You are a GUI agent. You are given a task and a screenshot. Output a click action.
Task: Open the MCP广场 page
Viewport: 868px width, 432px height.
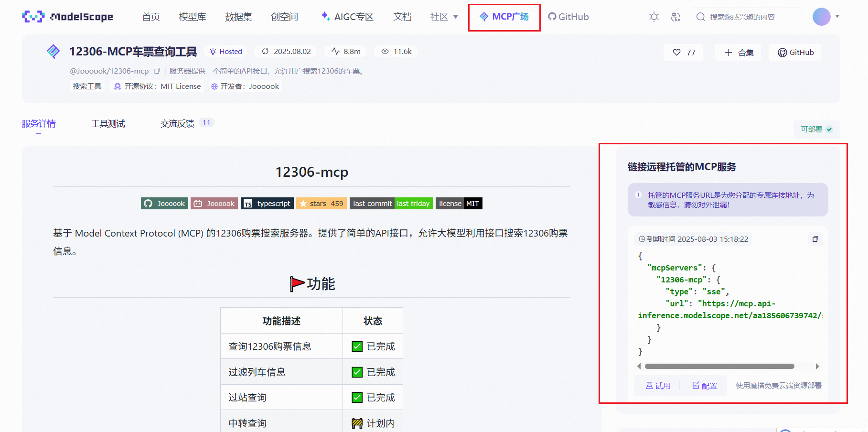[504, 17]
